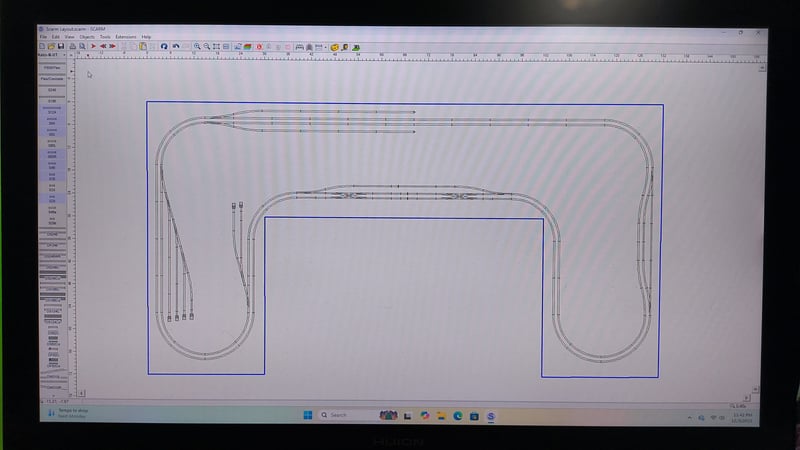This screenshot has width=800, height=450.
Task: Click the toolbar icon left of the 3D view icon
Action: (x=238, y=47)
